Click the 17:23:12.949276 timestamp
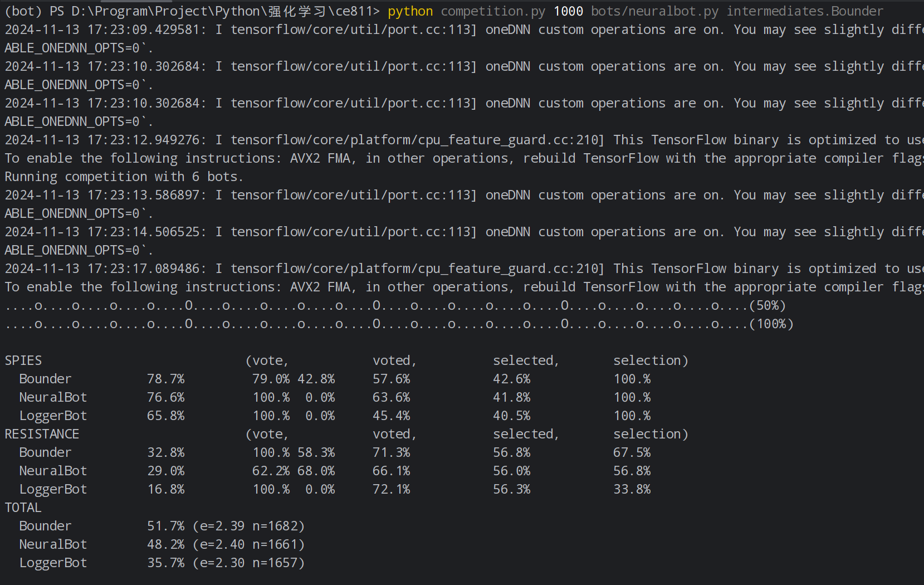 [147, 140]
